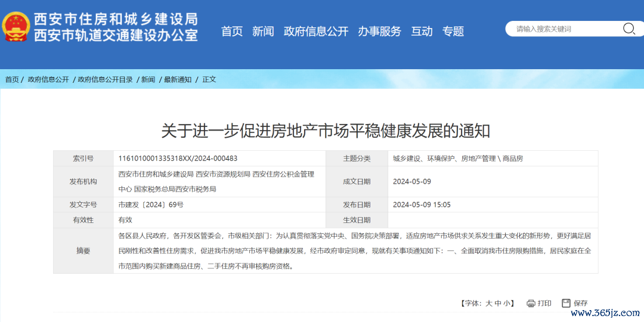Click the 摘要 label cell
644x322 pixels.
pyautogui.click(x=83, y=251)
